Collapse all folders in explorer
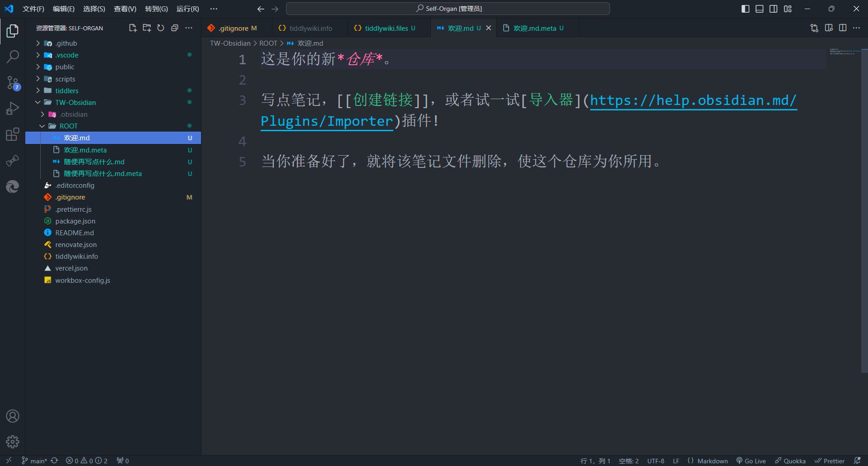This screenshot has height=466, width=868. pyautogui.click(x=175, y=28)
